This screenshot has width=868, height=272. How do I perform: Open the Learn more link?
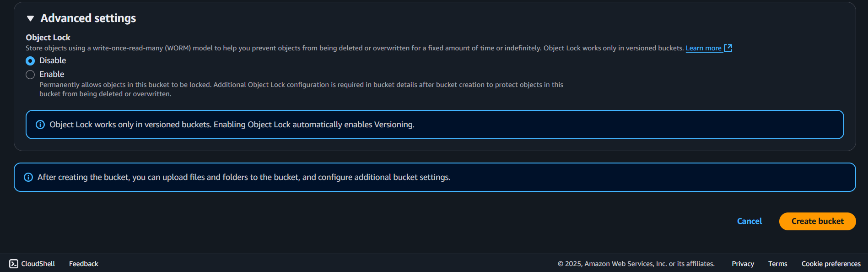[x=703, y=48]
